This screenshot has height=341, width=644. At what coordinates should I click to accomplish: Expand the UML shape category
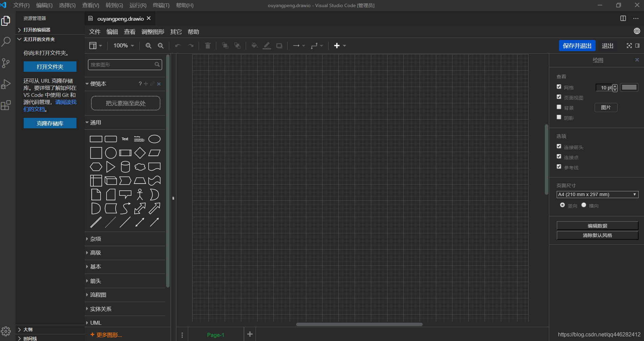[125, 323]
